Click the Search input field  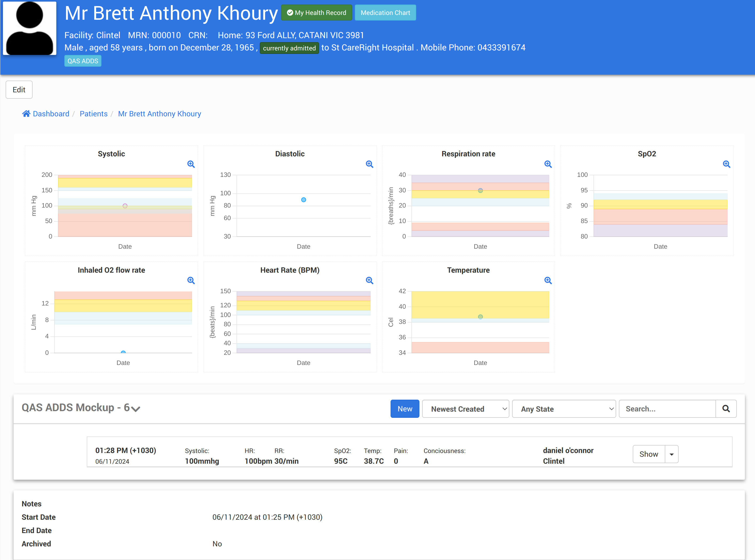pyautogui.click(x=667, y=409)
